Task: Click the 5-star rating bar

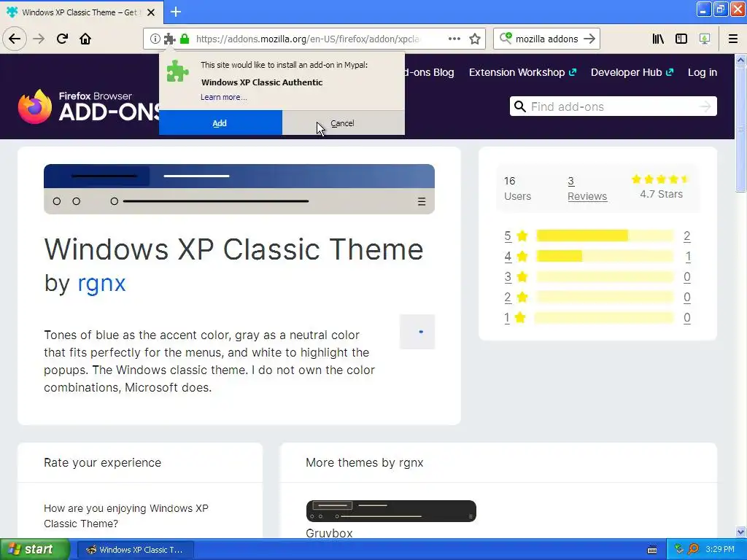Action: click(605, 236)
